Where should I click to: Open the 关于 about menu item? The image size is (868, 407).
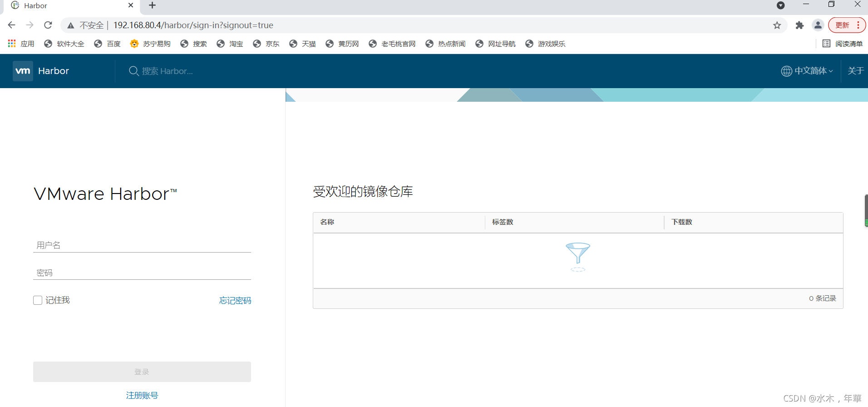(x=856, y=71)
